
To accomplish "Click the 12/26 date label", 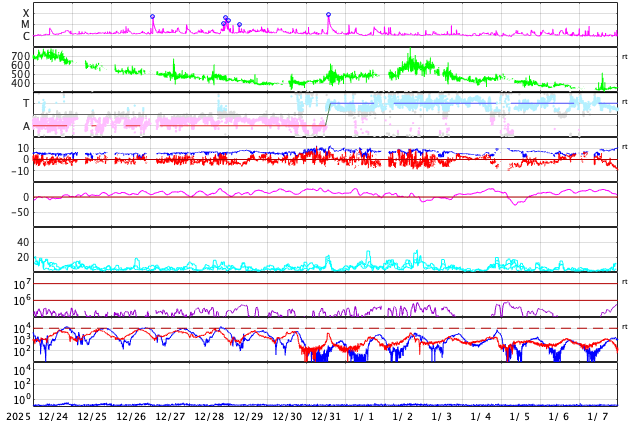I will [131, 416].
